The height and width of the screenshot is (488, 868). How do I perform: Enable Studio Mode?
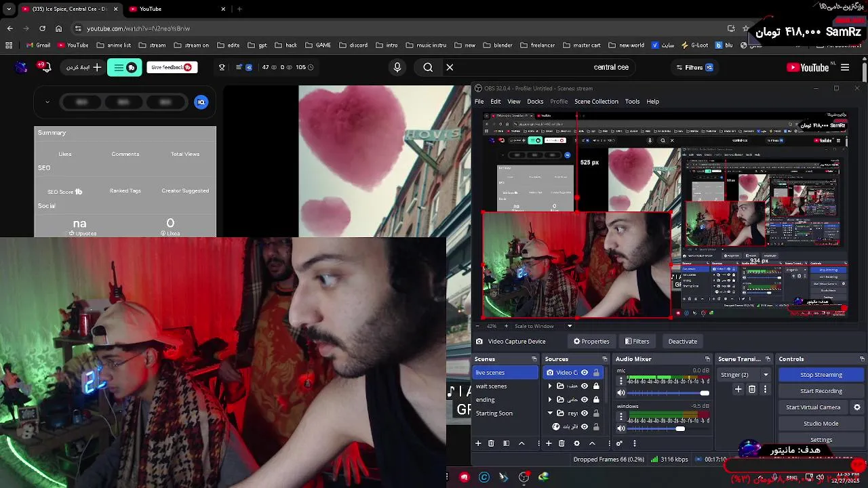(821, 424)
